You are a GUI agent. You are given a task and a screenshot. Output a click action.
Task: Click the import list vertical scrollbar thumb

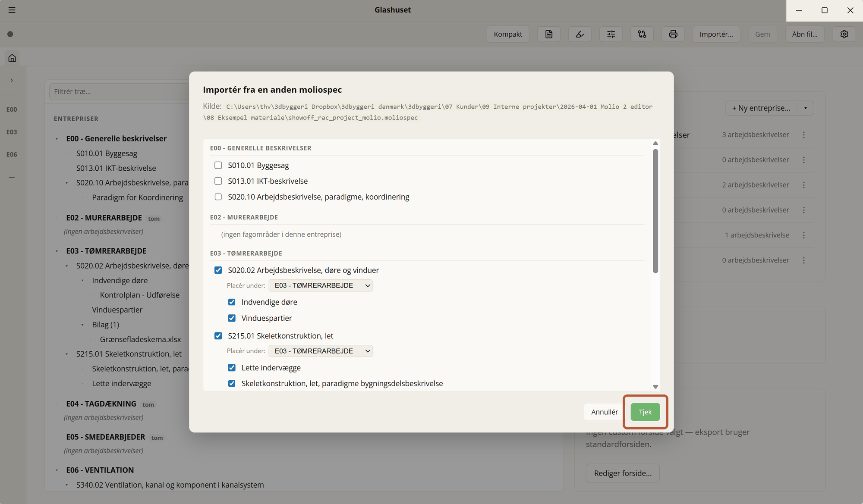[655, 211]
